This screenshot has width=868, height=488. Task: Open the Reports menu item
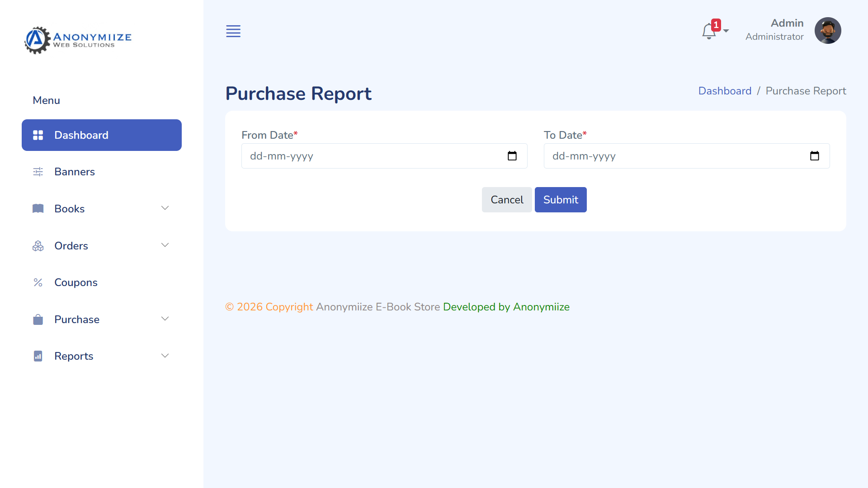point(102,356)
